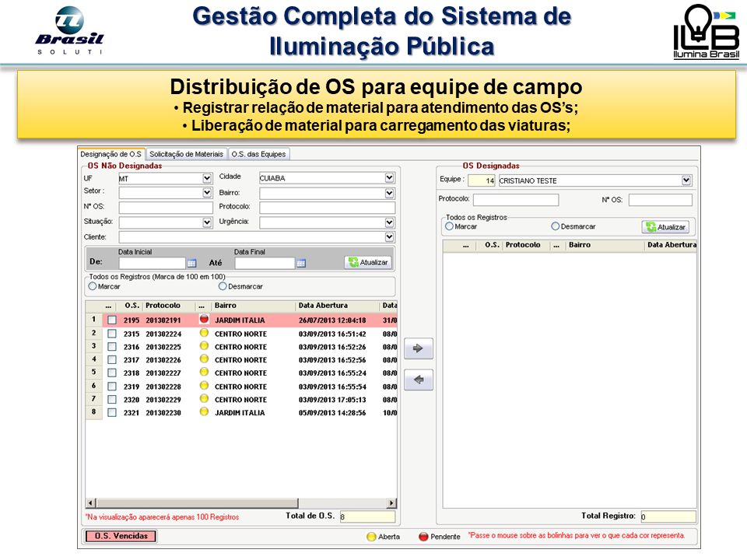
Task: Expand the Situação dropdown
Action: tap(207, 222)
